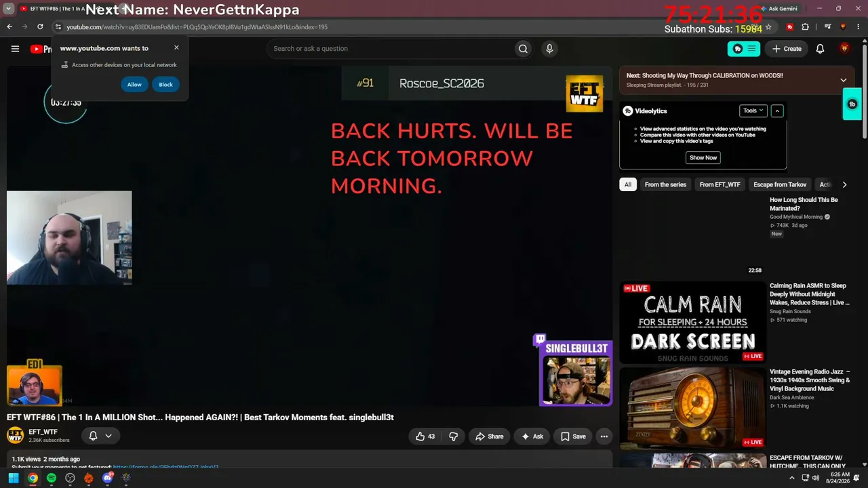Open the browser Extensions puzzle icon

805,27
